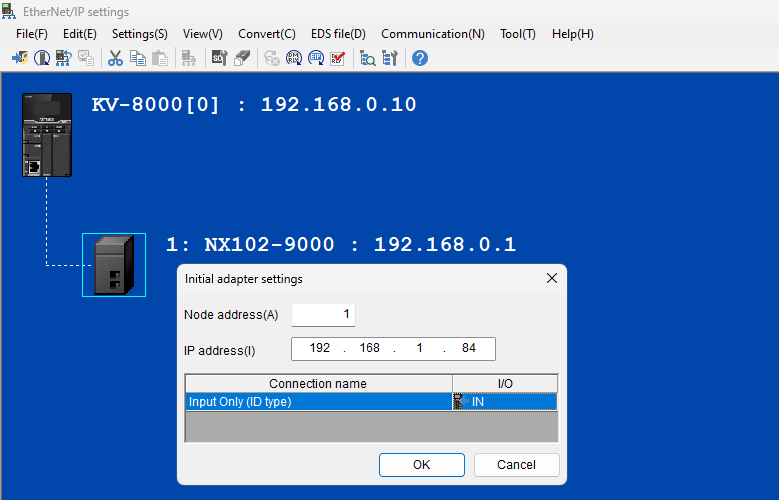Viewport: 779px width, 500px height.
Task: Click the 'KV-8000[0] : 192.168.0.10' label
Action: point(254,105)
